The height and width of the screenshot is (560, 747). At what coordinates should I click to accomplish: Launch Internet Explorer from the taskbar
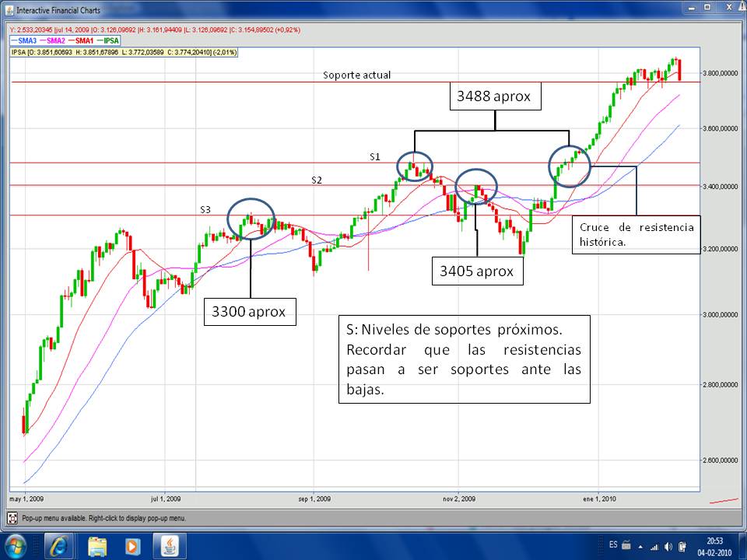click(58, 546)
